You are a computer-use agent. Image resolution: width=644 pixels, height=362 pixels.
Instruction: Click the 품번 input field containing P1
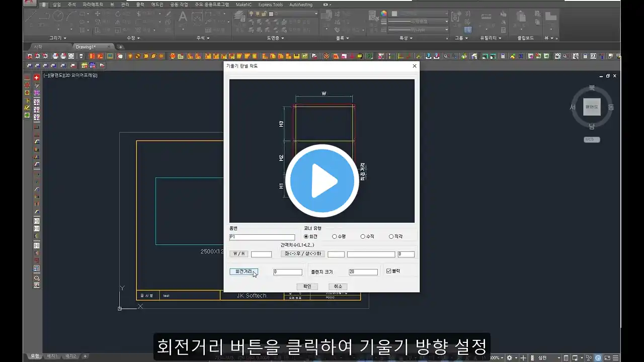262,237
